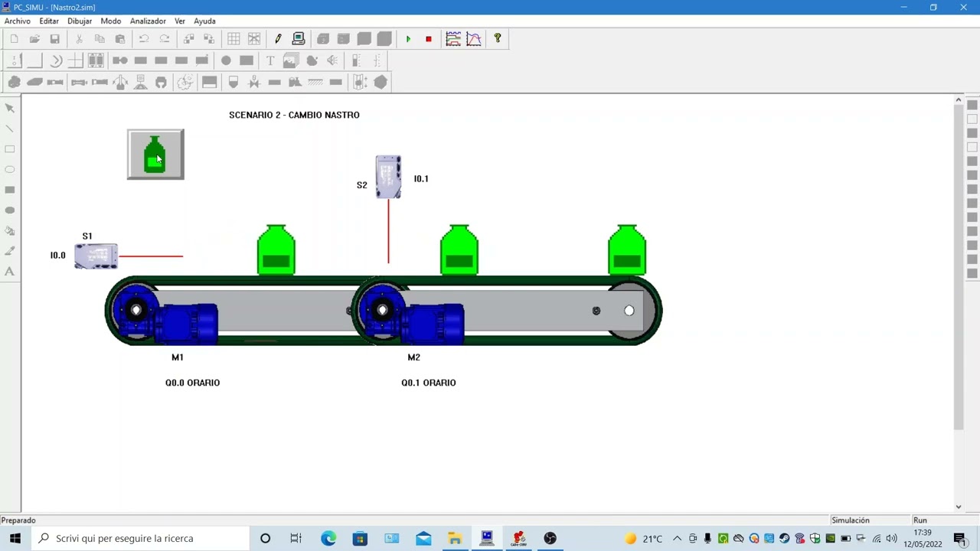
Task: Open the Analizador menu
Action: click(148, 21)
